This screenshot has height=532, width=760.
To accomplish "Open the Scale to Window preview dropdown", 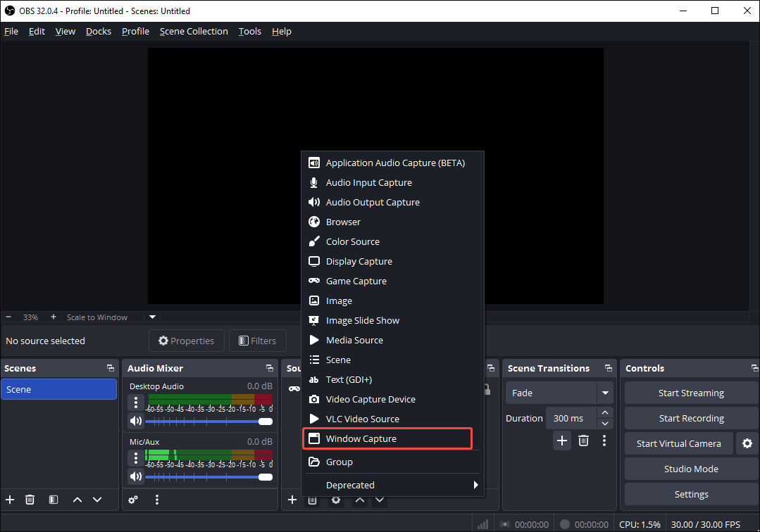I will 152,317.
